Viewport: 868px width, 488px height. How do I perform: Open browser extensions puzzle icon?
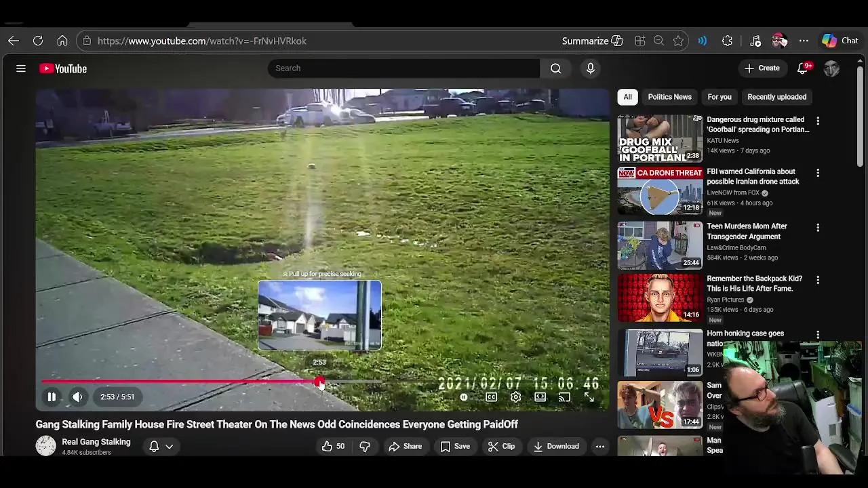(x=727, y=41)
